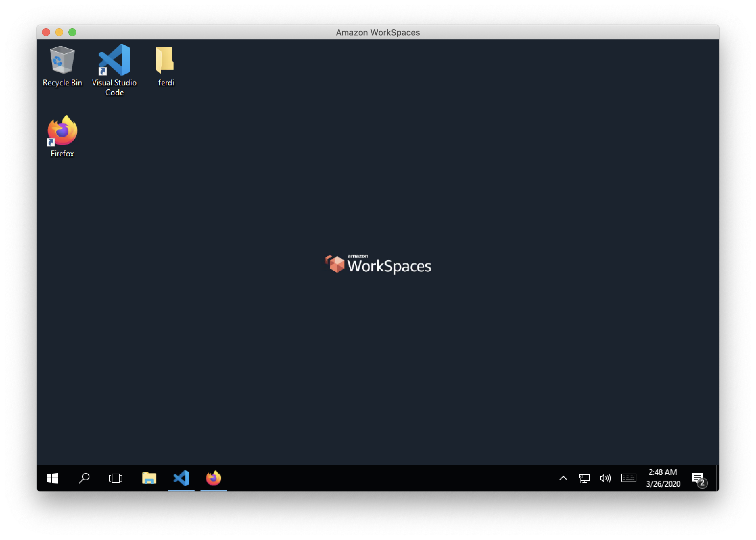Image resolution: width=756 pixels, height=540 pixels.
Task: Select the ferdi folder on desktop
Action: (x=165, y=66)
